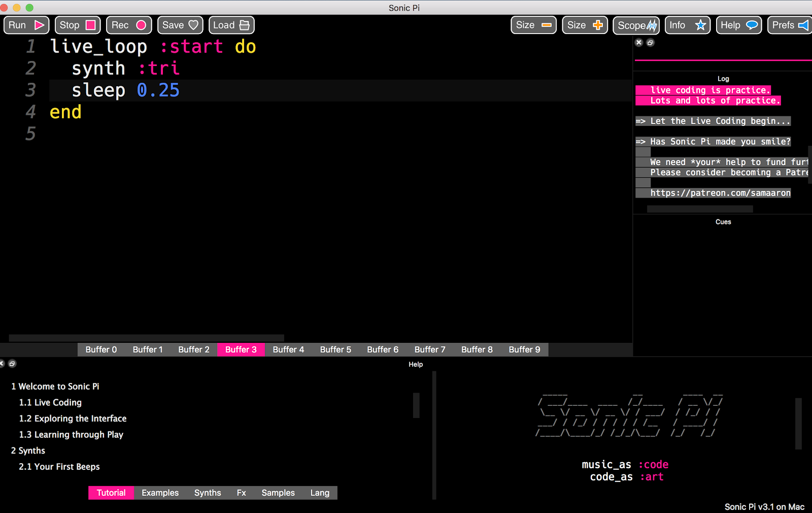Screen dimensions: 812x513
Task: Switch to Buffer 2 tab
Action: coord(194,349)
